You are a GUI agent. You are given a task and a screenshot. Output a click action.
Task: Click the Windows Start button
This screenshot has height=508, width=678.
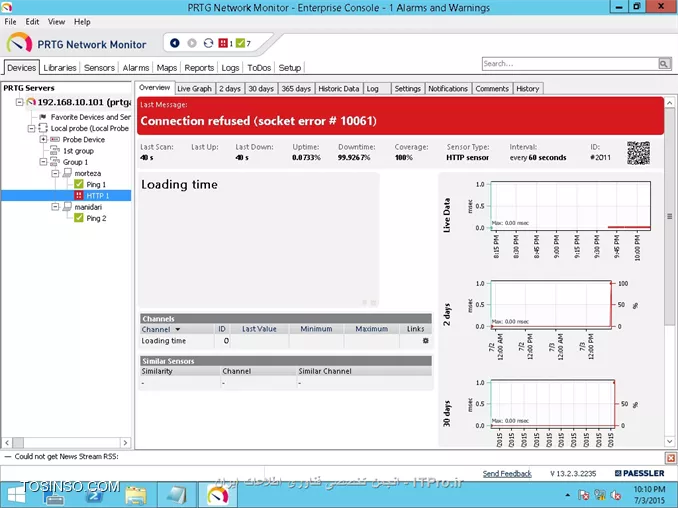click(16, 496)
